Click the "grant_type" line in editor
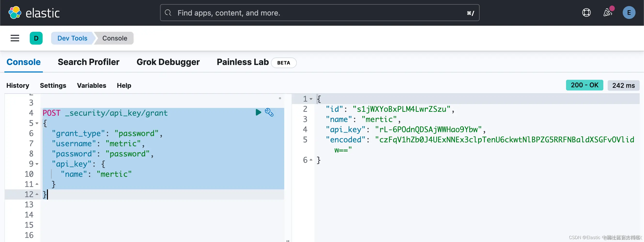The image size is (644, 242). click(x=107, y=133)
